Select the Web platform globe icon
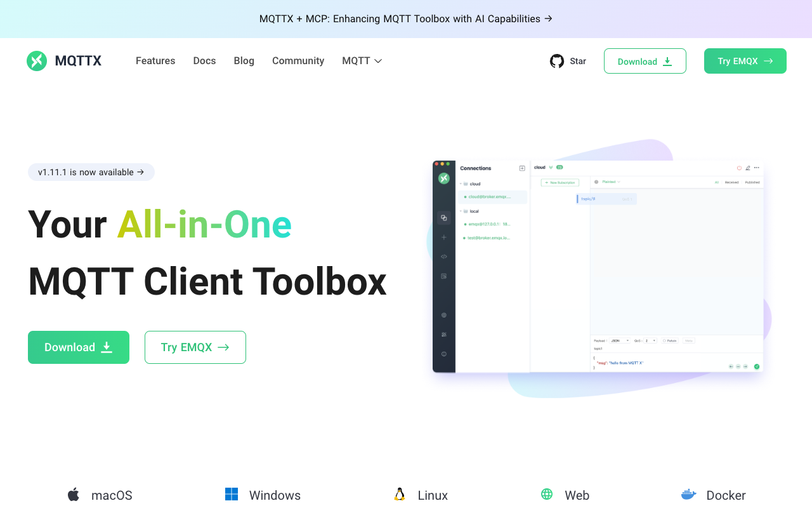Screen dimensions: 812x508 [x=547, y=495]
